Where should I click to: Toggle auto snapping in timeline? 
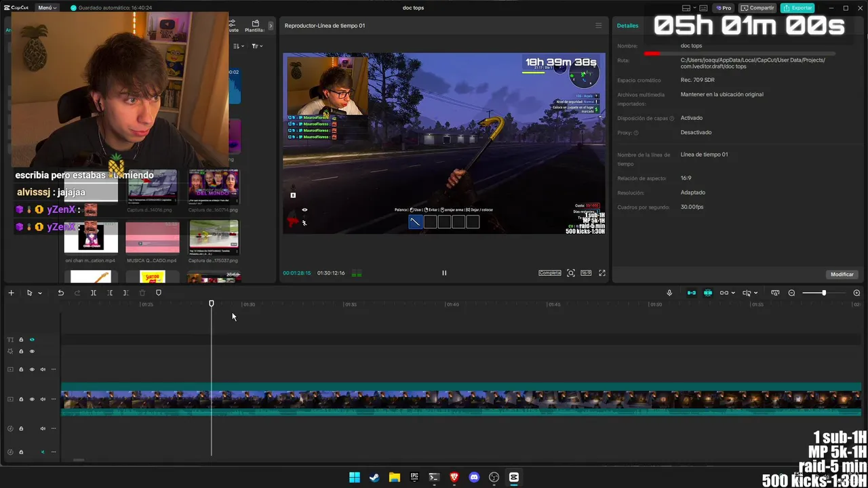pyautogui.click(x=708, y=293)
